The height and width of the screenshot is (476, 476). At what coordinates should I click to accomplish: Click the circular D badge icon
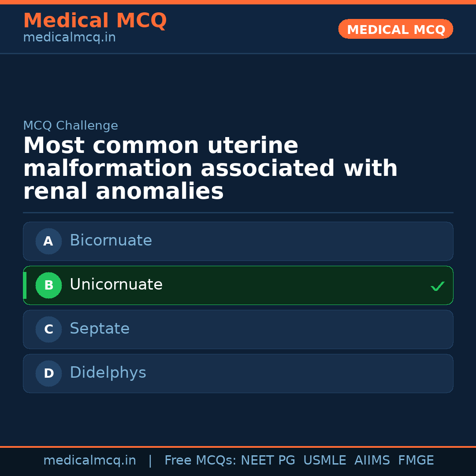(48, 373)
